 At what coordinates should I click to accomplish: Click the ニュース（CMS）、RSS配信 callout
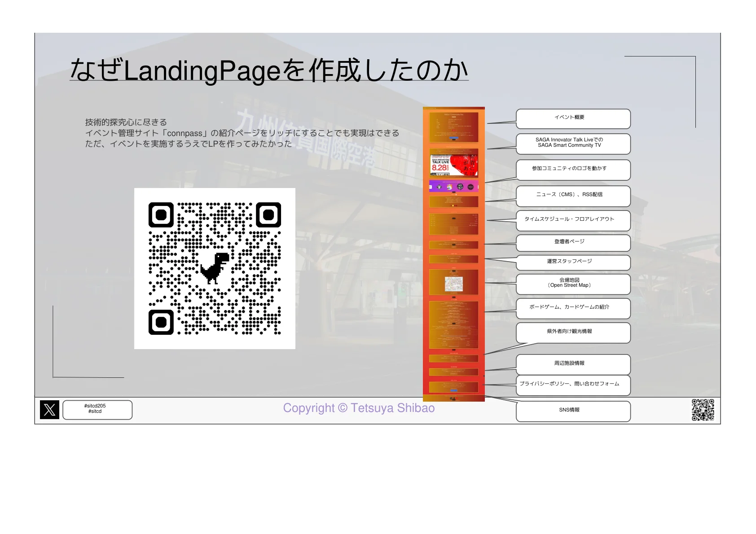(573, 196)
